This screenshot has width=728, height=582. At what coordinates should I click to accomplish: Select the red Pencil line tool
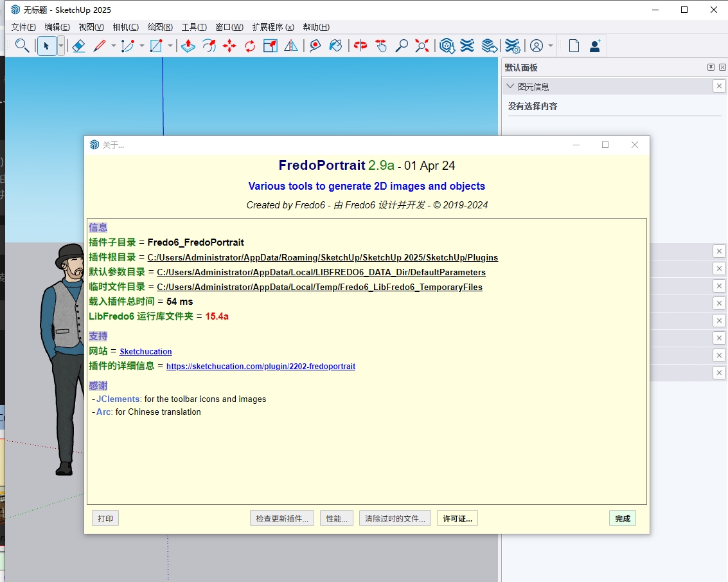(x=100, y=46)
